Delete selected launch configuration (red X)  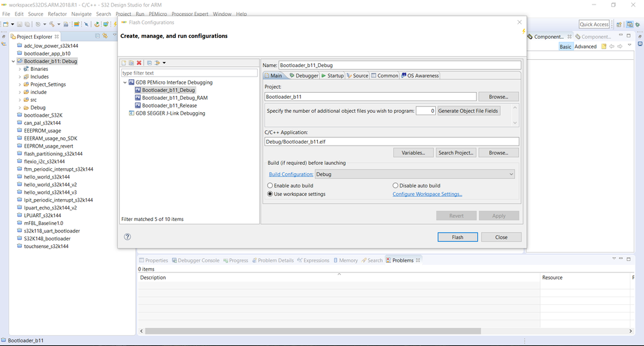(x=139, y=62)
